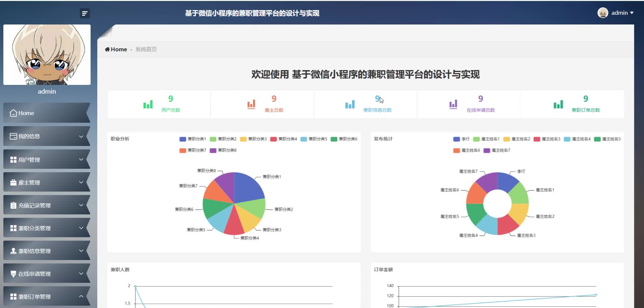Open 兼职订单管理 sidebar menu
This screenshot has width=644, height=308.
(47, 297)
